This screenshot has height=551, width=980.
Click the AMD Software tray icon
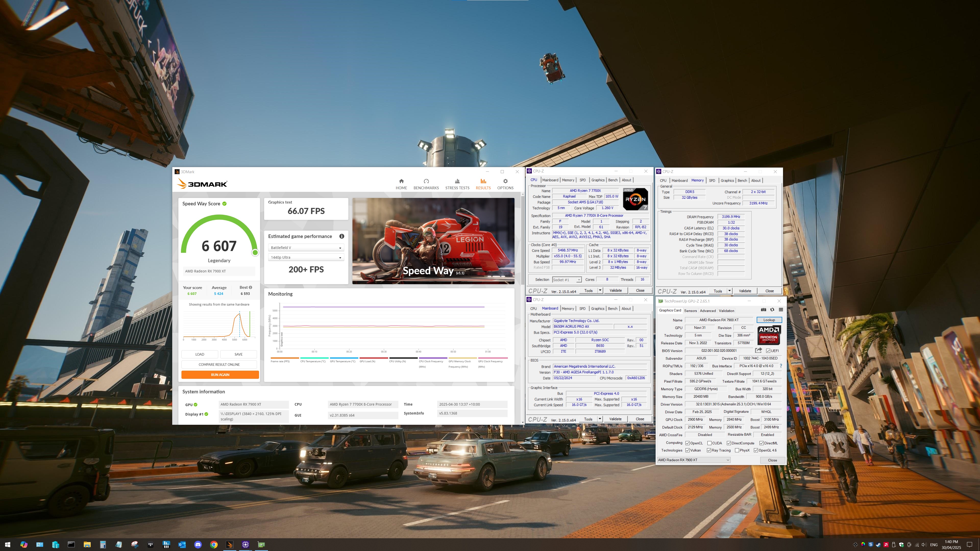(886, 545)
